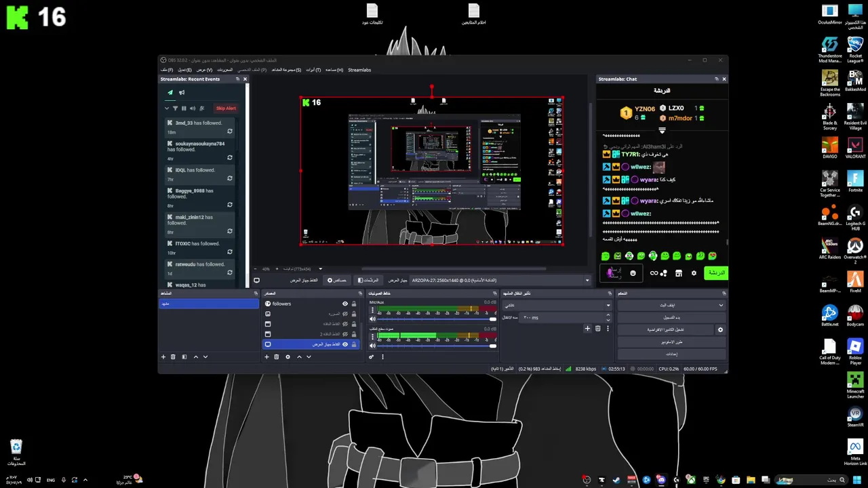Open the Edit (E) menu in OBS
Image resolution: width=868 pixels, height=488 pixels.
(184, 70)
